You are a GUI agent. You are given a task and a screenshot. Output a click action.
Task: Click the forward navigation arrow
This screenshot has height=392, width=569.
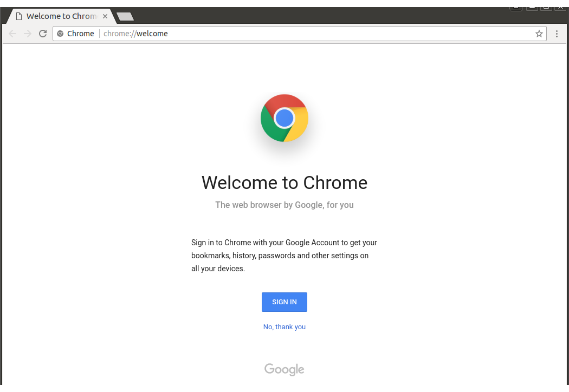(28, 34)
